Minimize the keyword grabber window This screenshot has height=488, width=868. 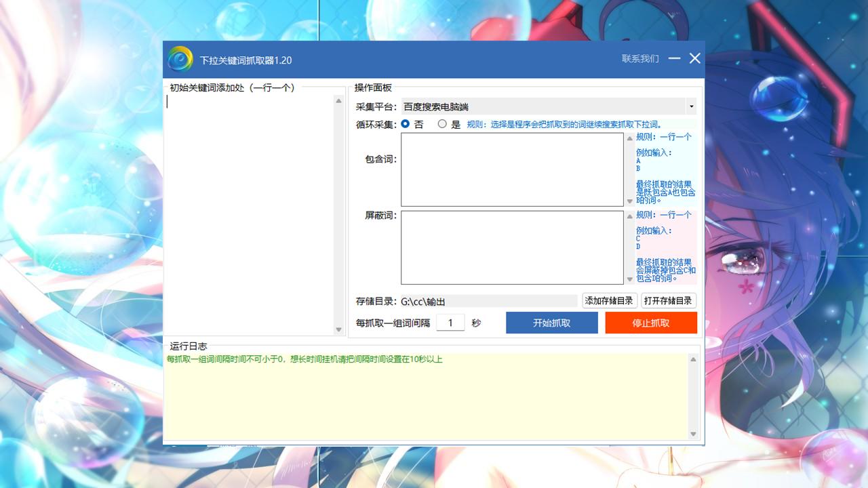[x=674, y=59]
